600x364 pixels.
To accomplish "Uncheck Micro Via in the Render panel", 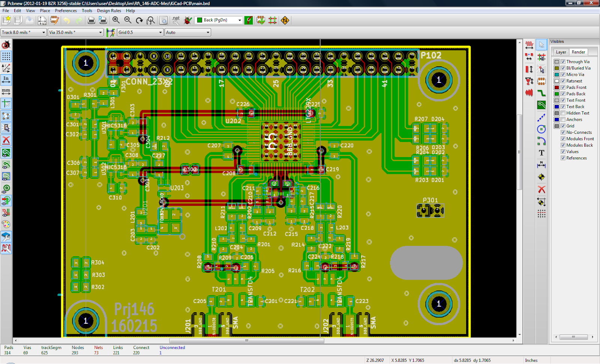I will point(563,74).
